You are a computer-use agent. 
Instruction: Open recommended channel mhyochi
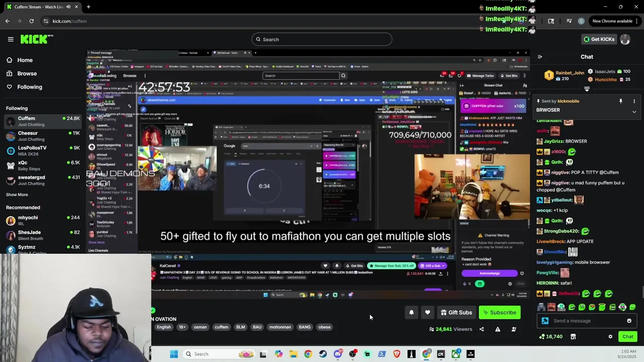pyautogui.click(x=43, y=220)
